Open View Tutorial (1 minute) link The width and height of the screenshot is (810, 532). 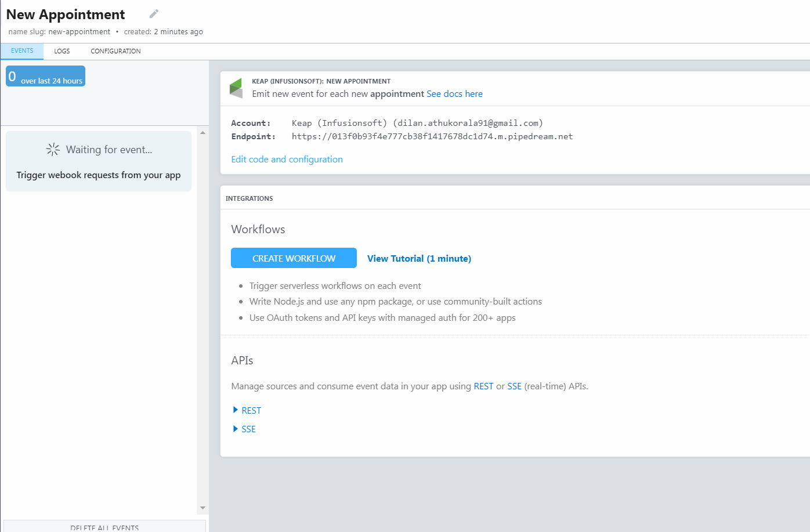click(419, 259)
